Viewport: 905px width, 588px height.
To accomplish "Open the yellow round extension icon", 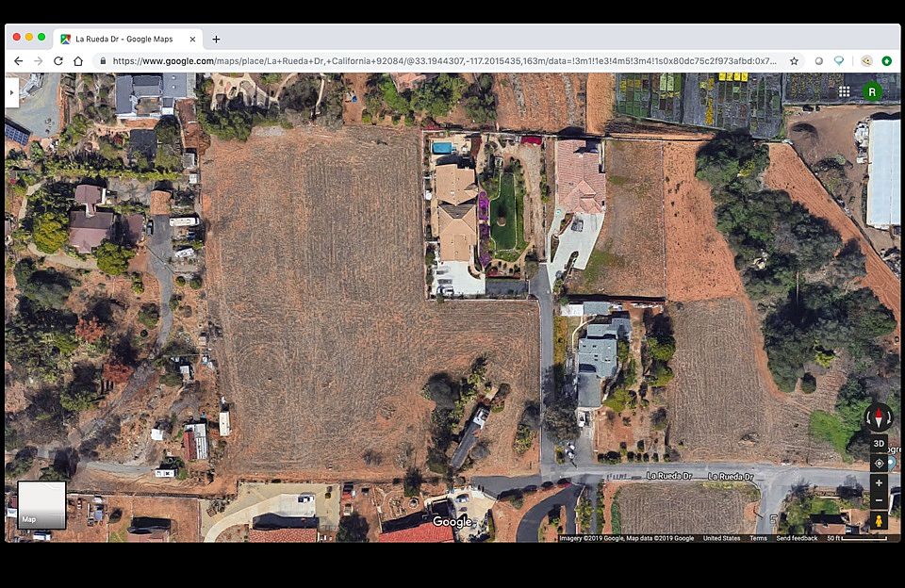I will coord(866,61).
